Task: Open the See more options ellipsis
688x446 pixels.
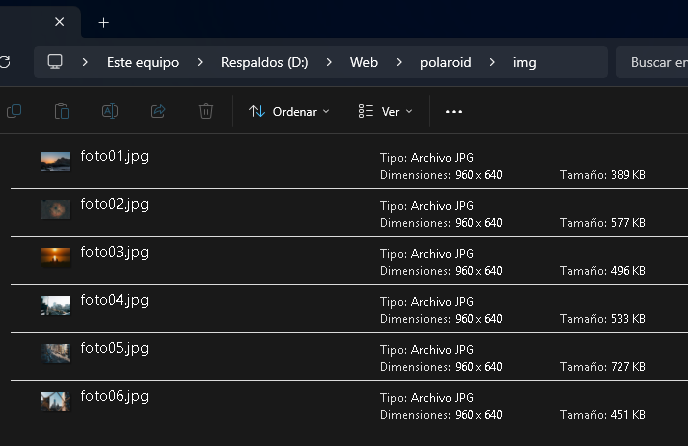Action: (453, 111)
